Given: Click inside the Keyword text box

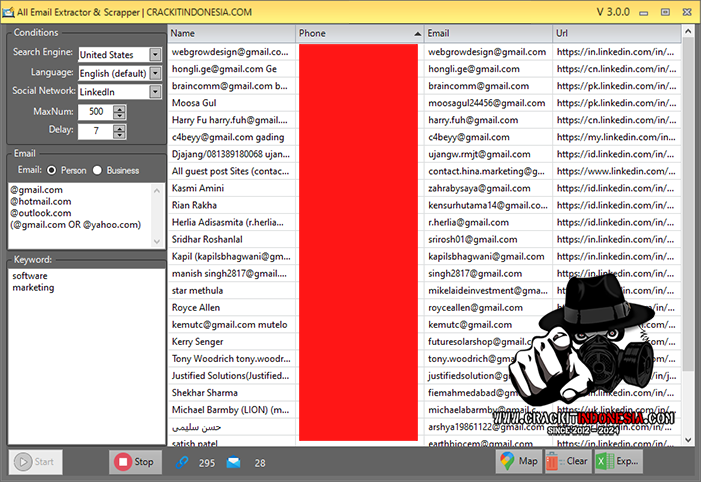Looking at the screenshot, I should tap(84, 350).
